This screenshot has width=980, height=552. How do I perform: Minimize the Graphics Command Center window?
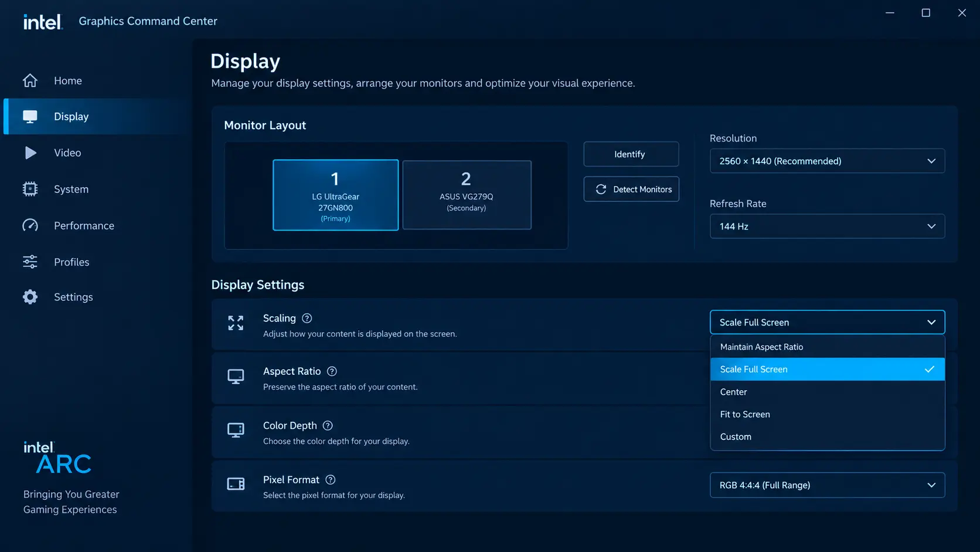[890, 12]
